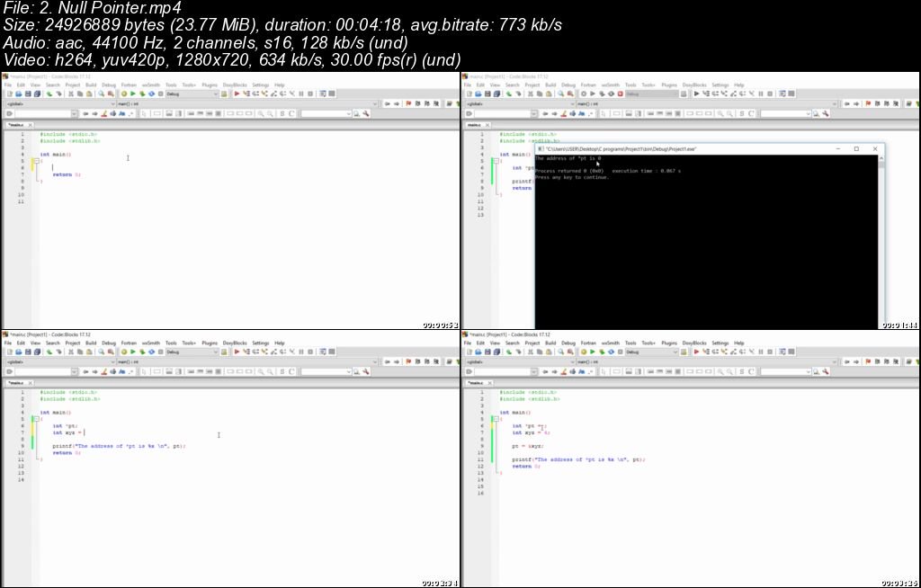
Task: Collapse fold marker on line 5 in top-left frame
Action: [x=36, y=161]
